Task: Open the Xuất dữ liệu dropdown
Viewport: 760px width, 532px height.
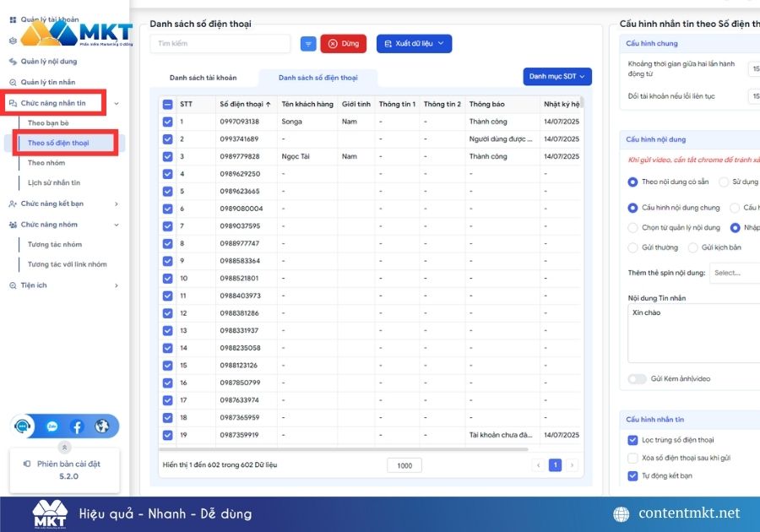Action: 414,43
